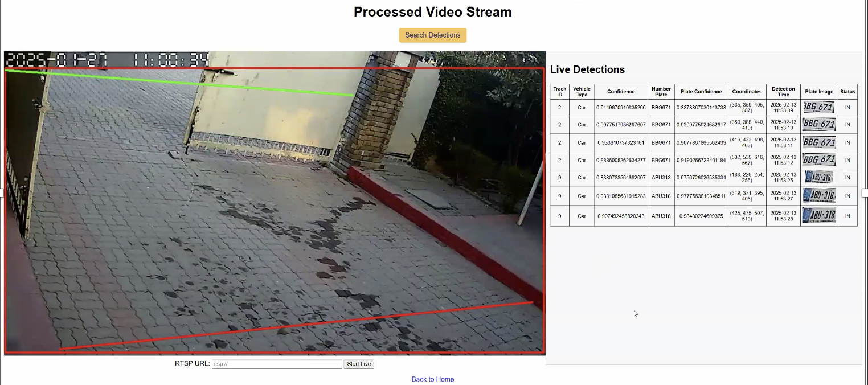Open BBG671 plate image detected at 11:53:09
The width and height of the screenshot is (868, 385).
tap(818, 107)
